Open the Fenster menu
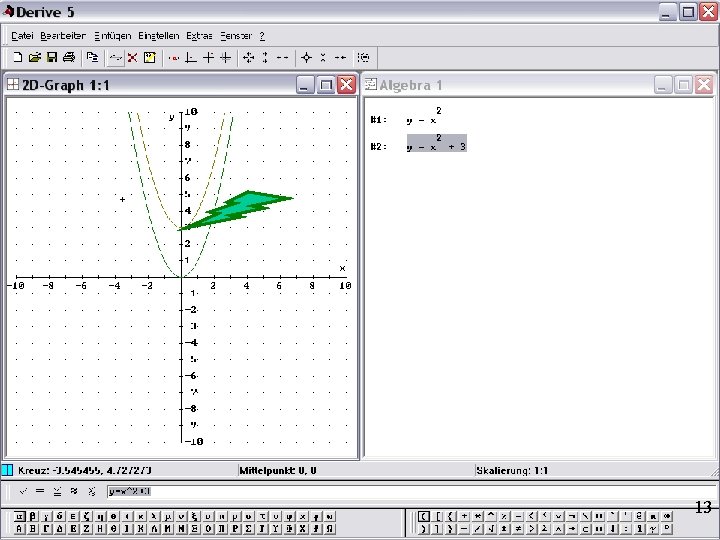This screenshot has width=720, height=540. click(236, 35)
